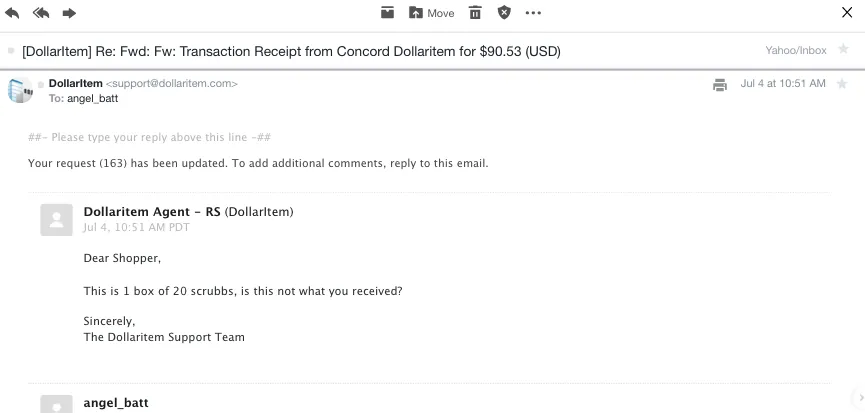Open the DollarItem sender name
Viewport: 865px width, 413px height.
[75, 84]
